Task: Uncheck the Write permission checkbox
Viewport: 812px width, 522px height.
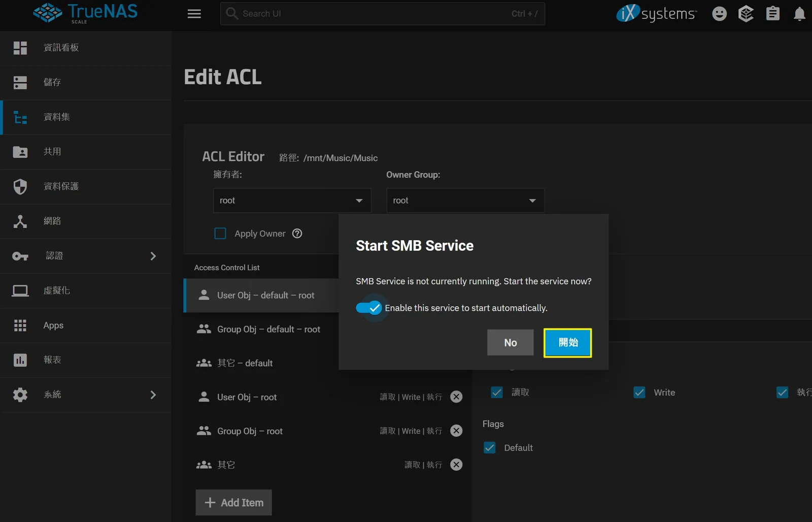Action: click(x=639, y=393)
